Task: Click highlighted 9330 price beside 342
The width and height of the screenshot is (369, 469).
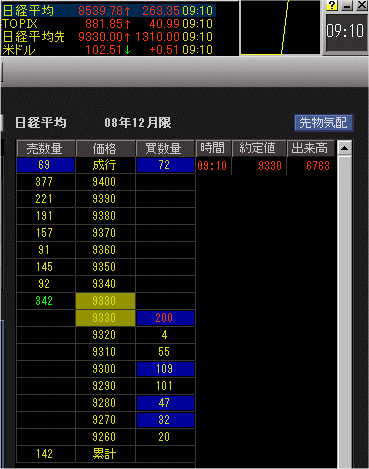Action: click(x=105, y=301)
